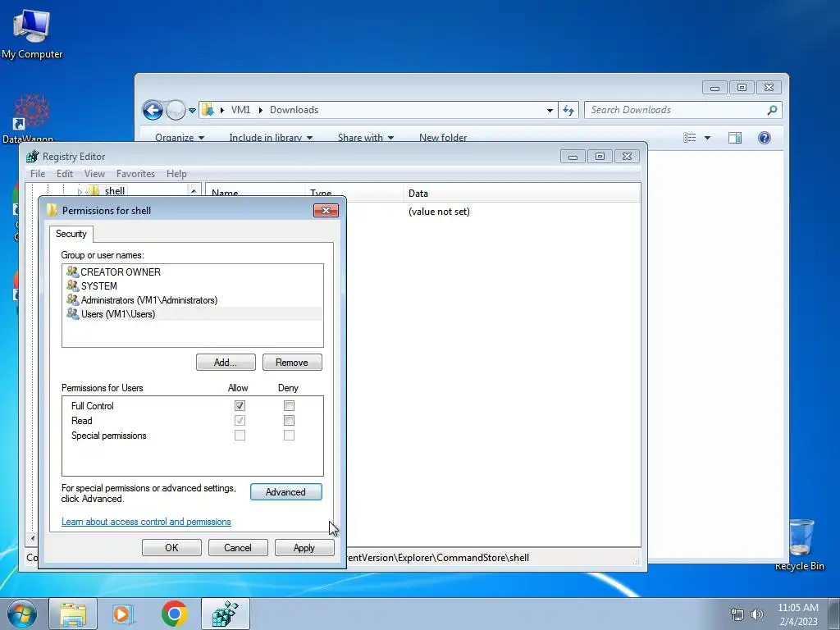The width and height of the screenshot is (840, 630).
Task: Toggle Read Deny checkbox
Action: pos(289,421)
